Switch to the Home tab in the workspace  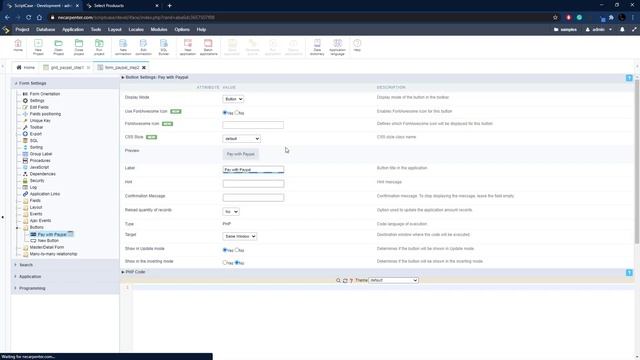click(x=25, y=67)
